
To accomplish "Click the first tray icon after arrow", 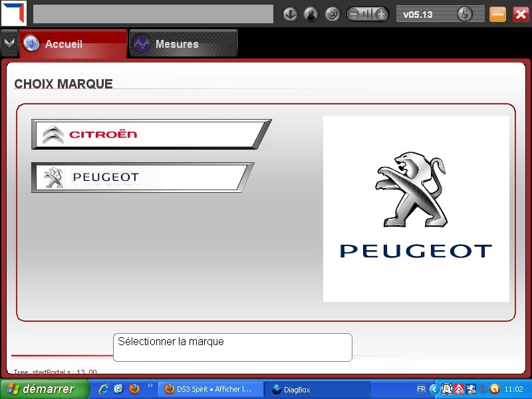I will coord(446,389).
